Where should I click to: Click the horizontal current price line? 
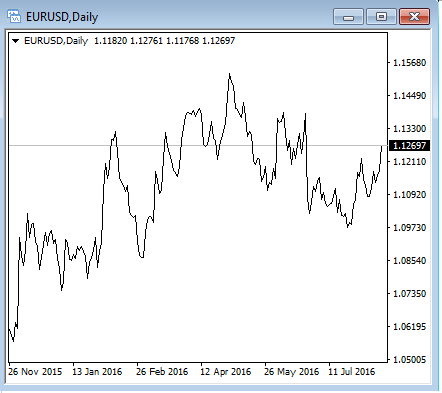[198, 146]
